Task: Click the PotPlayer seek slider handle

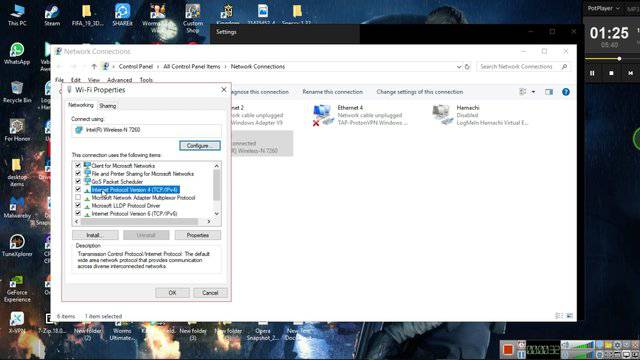Action: click(x=619, y=59)
